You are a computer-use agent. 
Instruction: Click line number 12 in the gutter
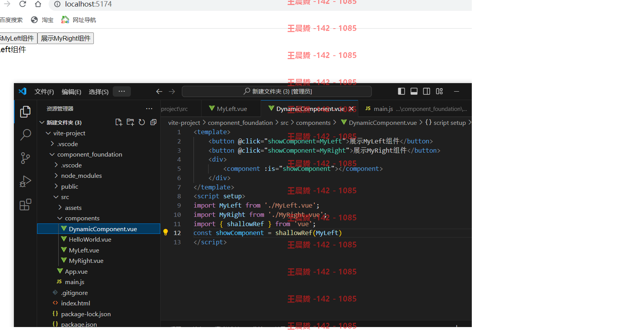click(177, 233)
